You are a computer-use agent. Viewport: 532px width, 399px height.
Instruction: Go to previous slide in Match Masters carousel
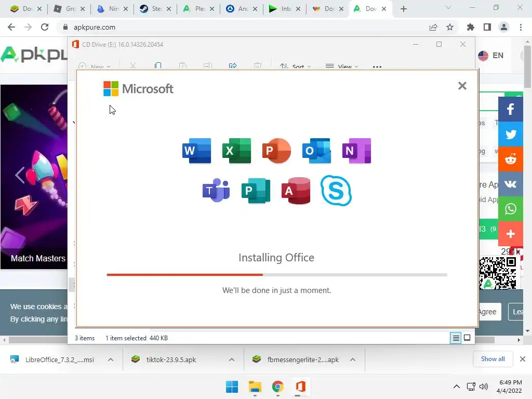click(20, 175)
